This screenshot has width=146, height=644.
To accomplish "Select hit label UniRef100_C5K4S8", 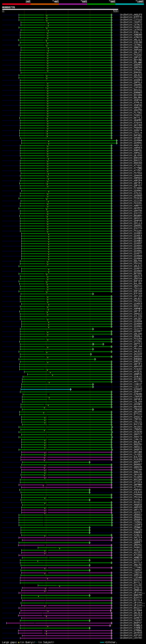I will point(131,409).
